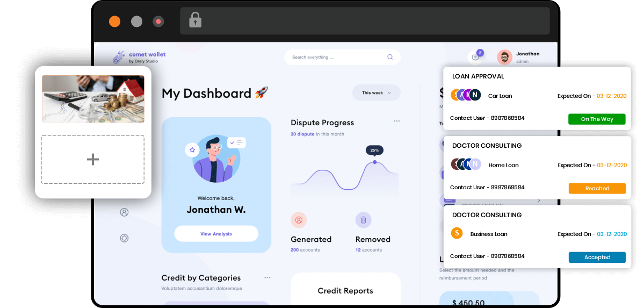Click the Accepted status button
The image size is (644, 308).
click(597, 257)
